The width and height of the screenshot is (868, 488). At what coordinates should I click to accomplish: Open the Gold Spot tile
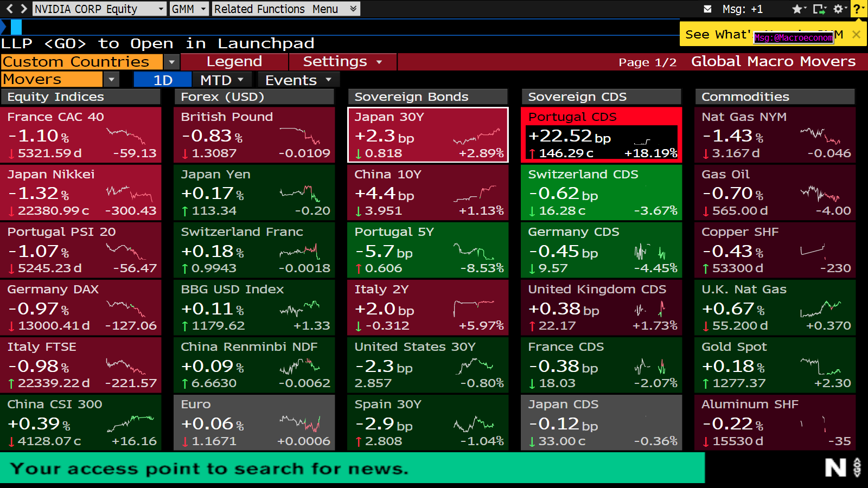pyautogui.click(x=775, y=365)
